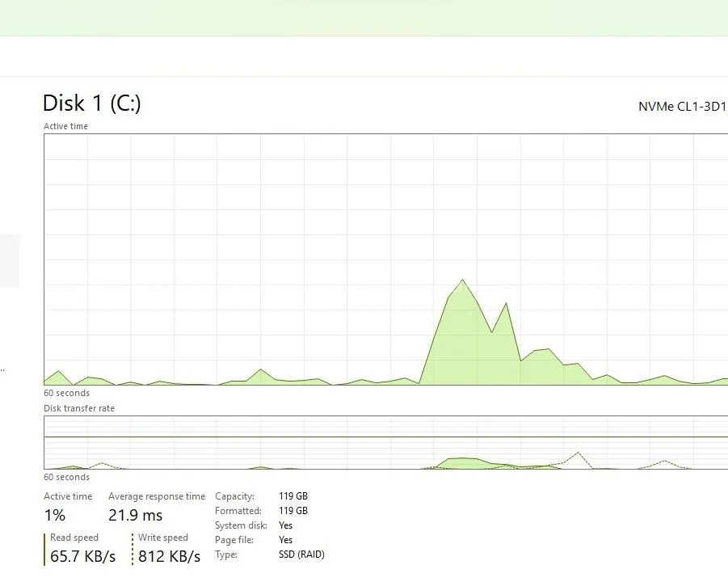
Task: Click the 812 KB/s write speed value
Action: tap(169, 556)
